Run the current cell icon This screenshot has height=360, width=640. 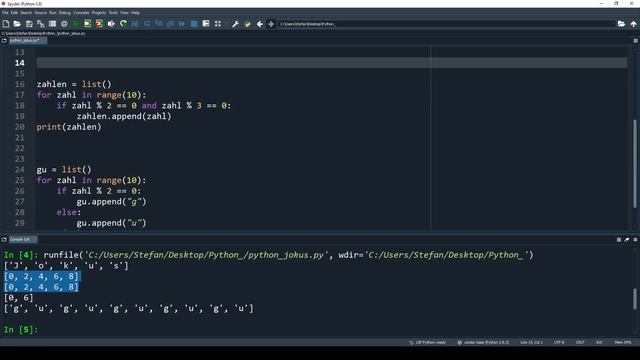coord(87,24)
